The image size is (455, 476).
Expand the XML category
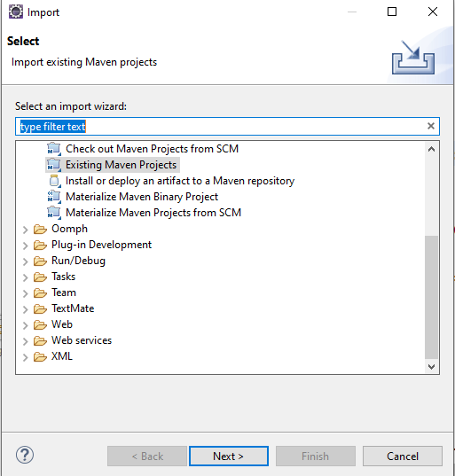(x=26, y=357)
